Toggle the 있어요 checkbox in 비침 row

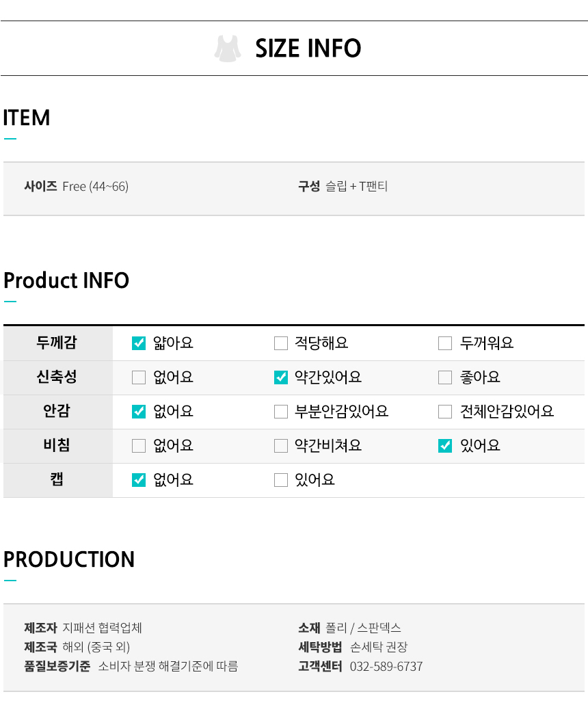point(445,446)
